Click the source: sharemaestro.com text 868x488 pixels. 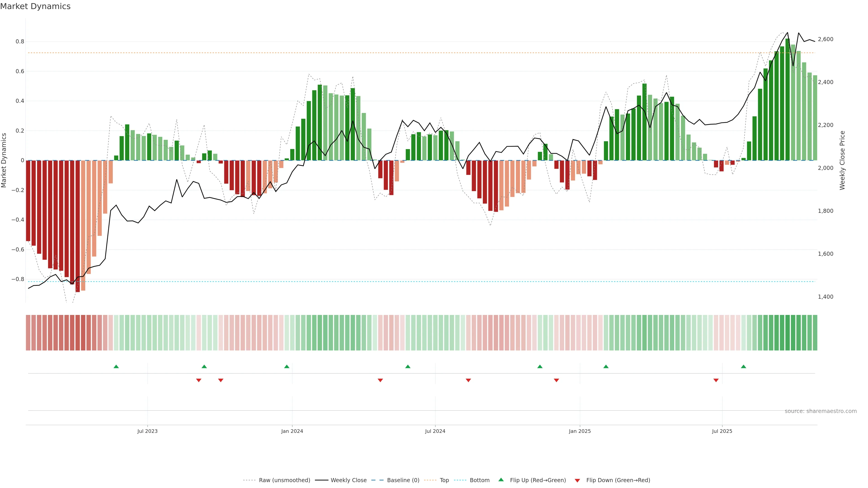(821, 411)
